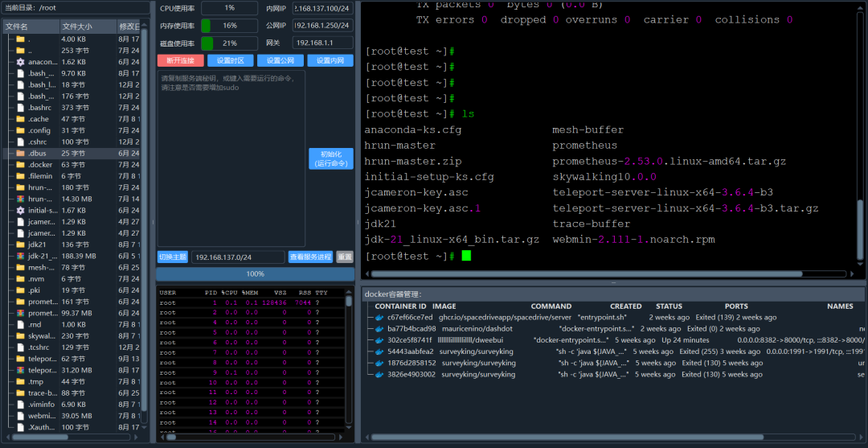This screenshot has height=448, width=868.
Task: Click the 网关 192.168.1.1 field
Action: [323, 43]
